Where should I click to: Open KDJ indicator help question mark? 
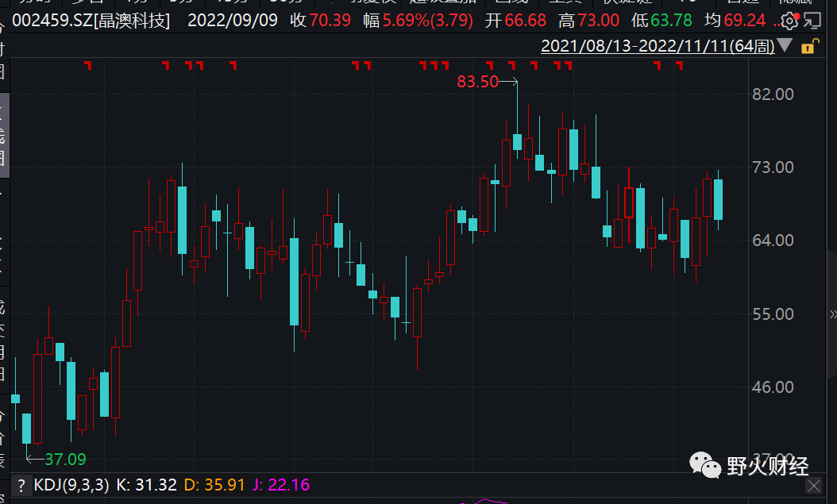21,485
